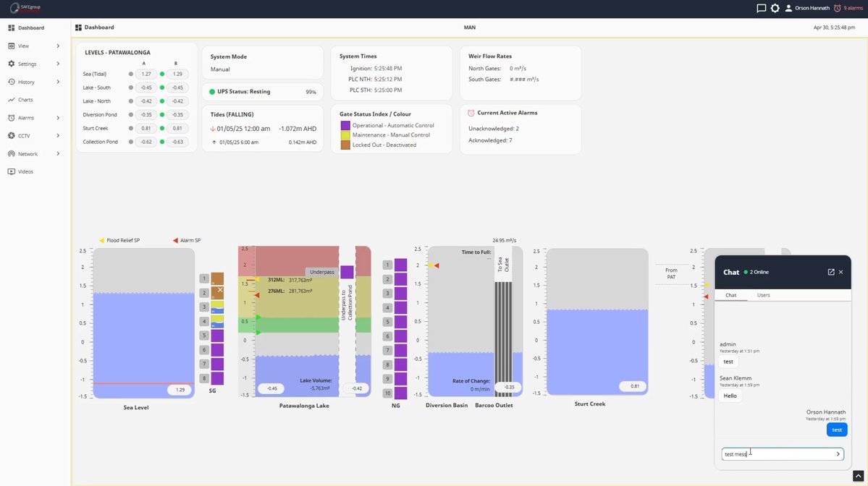The height and width of the screenshot is (486, 868).
Task: Expand the View menu in sidebar
Action: coord(23,45)
